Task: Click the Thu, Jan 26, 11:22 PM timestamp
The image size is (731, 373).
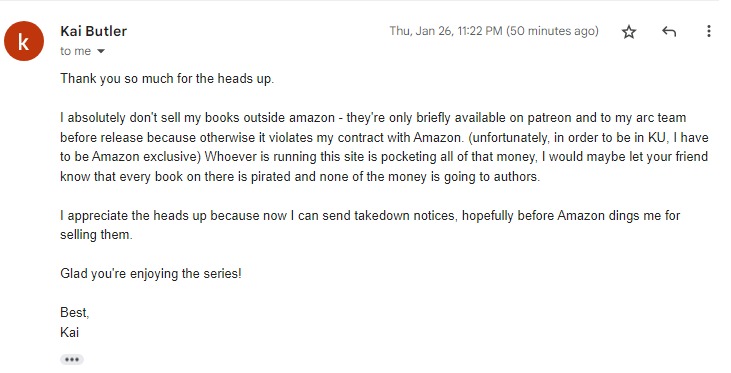Action: (x=446, y=31)
